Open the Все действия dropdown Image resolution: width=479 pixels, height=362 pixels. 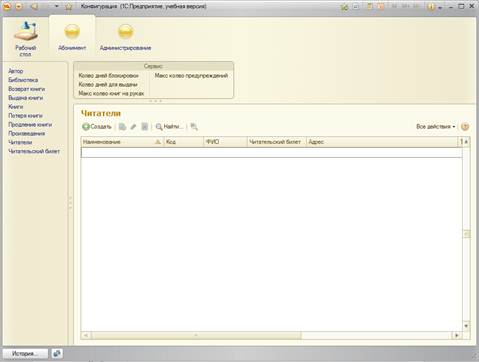click(x=436, y=127)
